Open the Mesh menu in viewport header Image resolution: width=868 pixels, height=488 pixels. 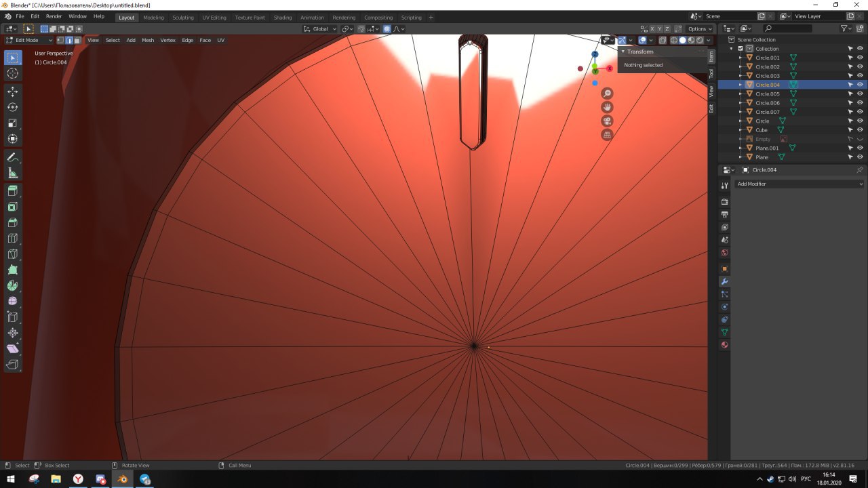pyautogui.click(x=148, y=40)
